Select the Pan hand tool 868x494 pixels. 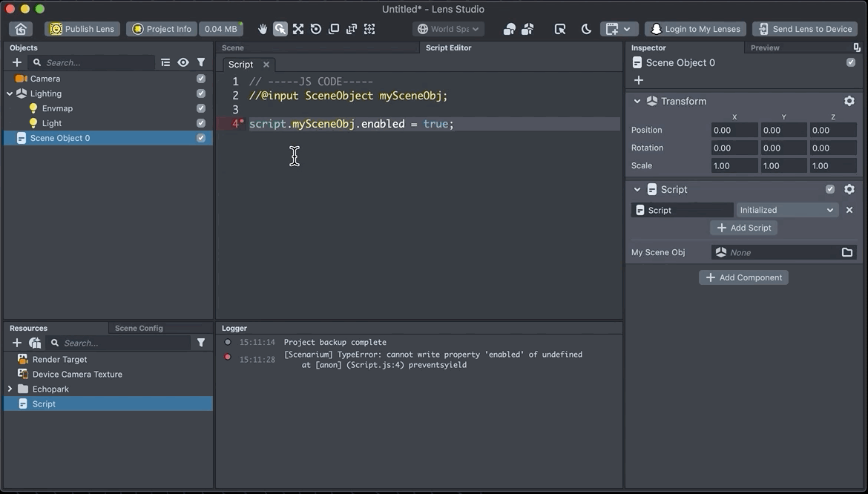pos(263,29)
